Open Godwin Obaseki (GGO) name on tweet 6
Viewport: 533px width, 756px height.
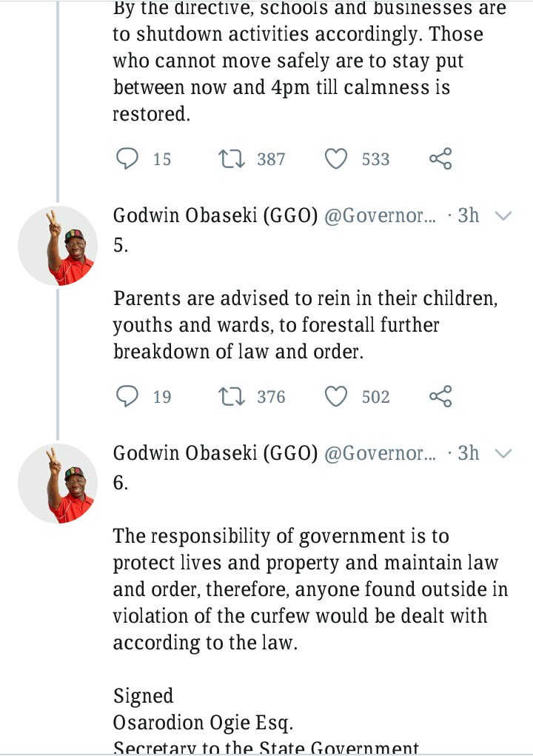tap(215, 453)
